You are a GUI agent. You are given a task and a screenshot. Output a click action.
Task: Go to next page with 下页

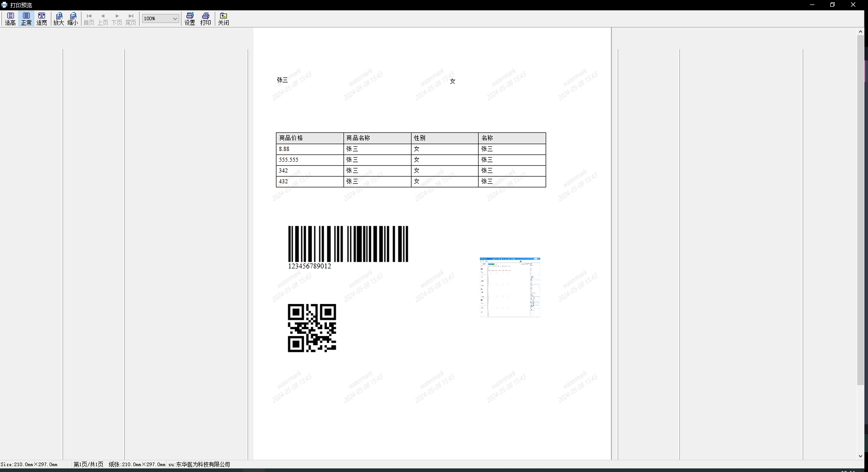point(117,19)
